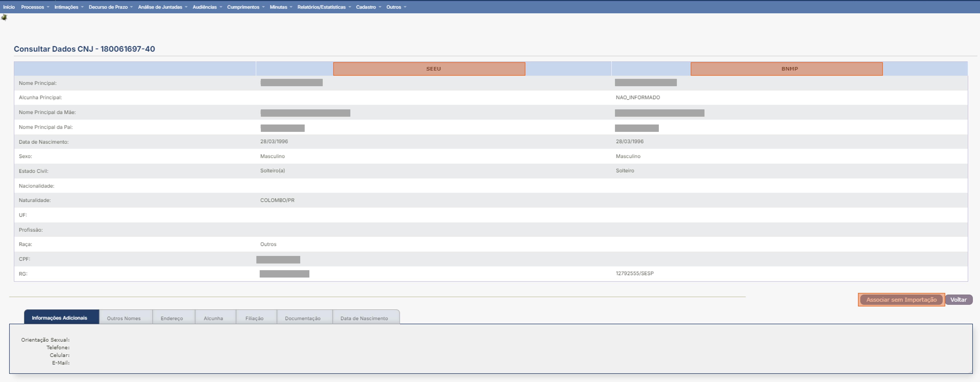Image resolution: width=980 pixels, height=382 pixels.
Task: Click the Voltar button
Action: pyautogui.click(x=959, y=299)
